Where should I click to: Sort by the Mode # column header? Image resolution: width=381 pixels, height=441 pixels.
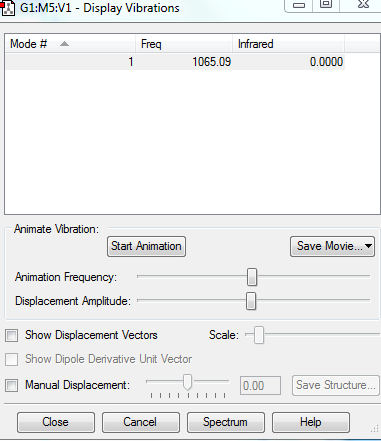tap(70, 44)
